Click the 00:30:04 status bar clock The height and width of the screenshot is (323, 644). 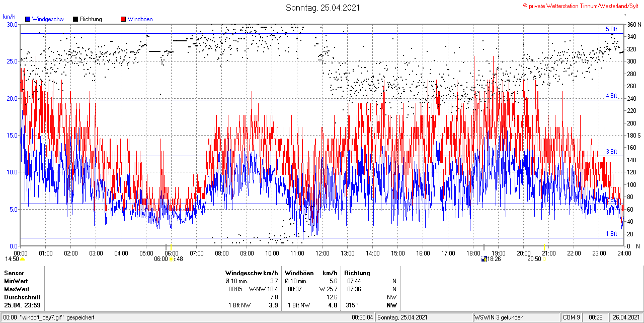click(x=362, y=317)
